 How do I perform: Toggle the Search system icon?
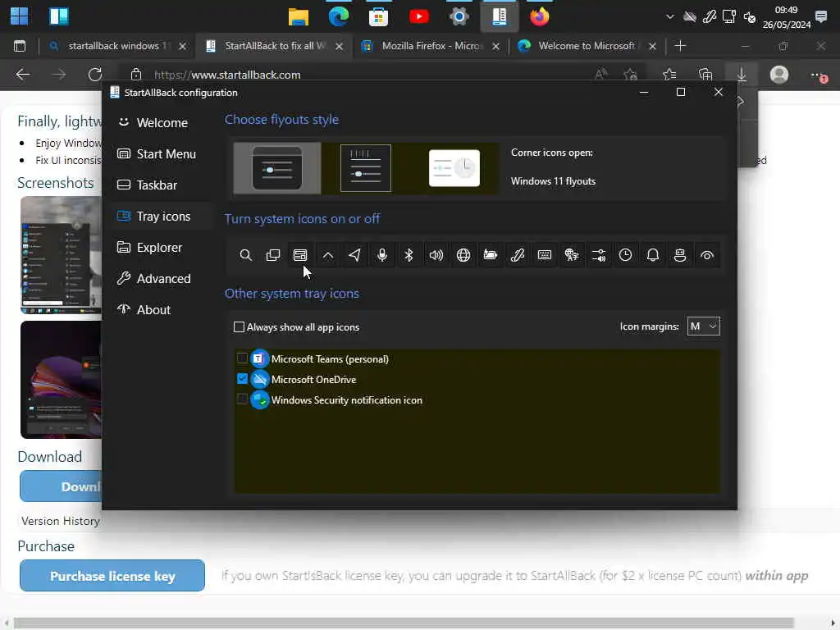(x=245, y=255)
